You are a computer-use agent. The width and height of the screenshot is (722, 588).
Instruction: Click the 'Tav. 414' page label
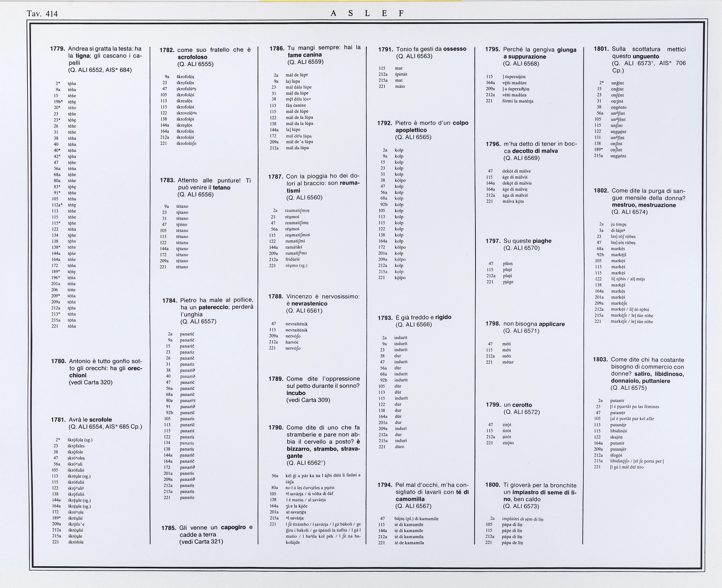(x=42, y=14)
